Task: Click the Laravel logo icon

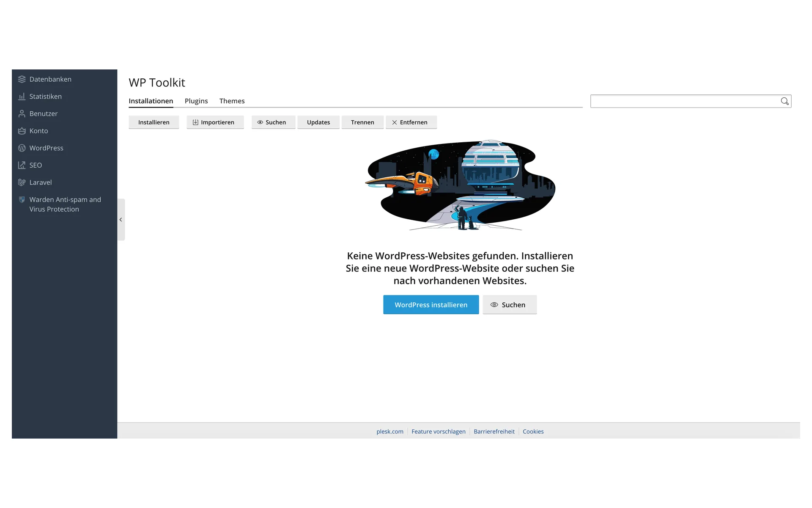Action: [x=22, y=182]
